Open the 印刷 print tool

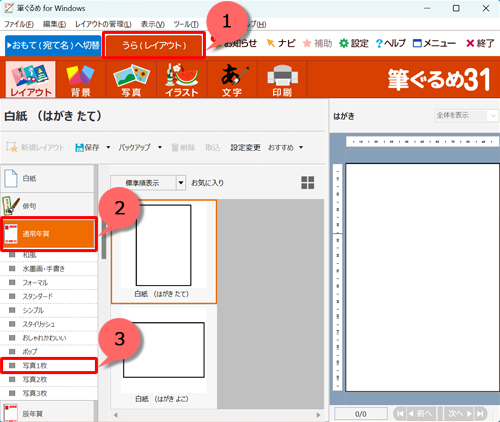[x=282, y=79]
